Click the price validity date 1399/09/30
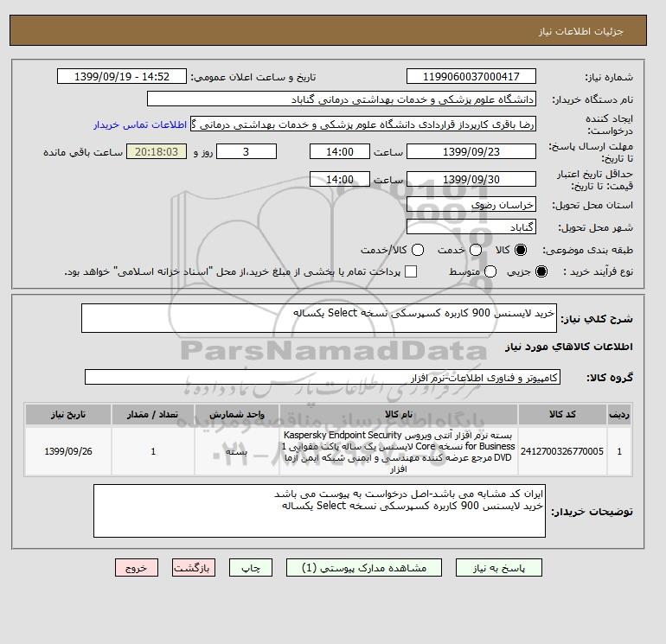 coord(471,179)
